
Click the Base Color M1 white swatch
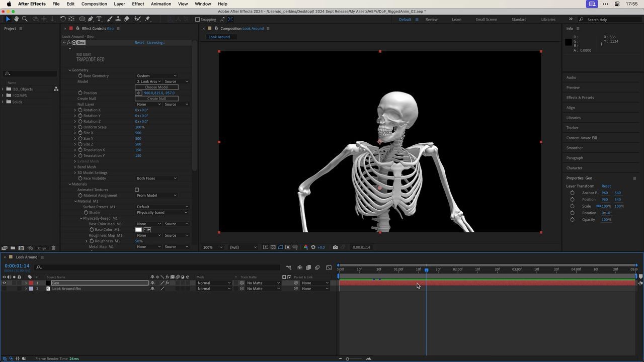coord(138,230)
